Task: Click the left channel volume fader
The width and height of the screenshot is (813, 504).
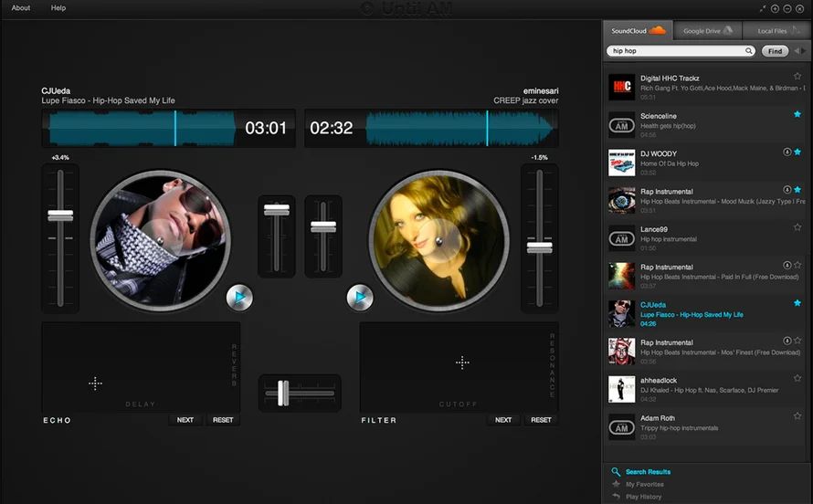Action: pos(277,210)
